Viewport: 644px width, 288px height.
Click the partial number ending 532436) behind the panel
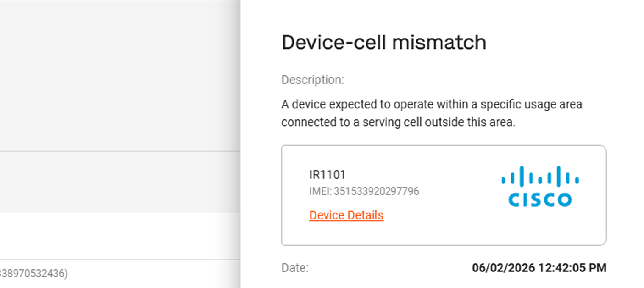pos(33,274)
